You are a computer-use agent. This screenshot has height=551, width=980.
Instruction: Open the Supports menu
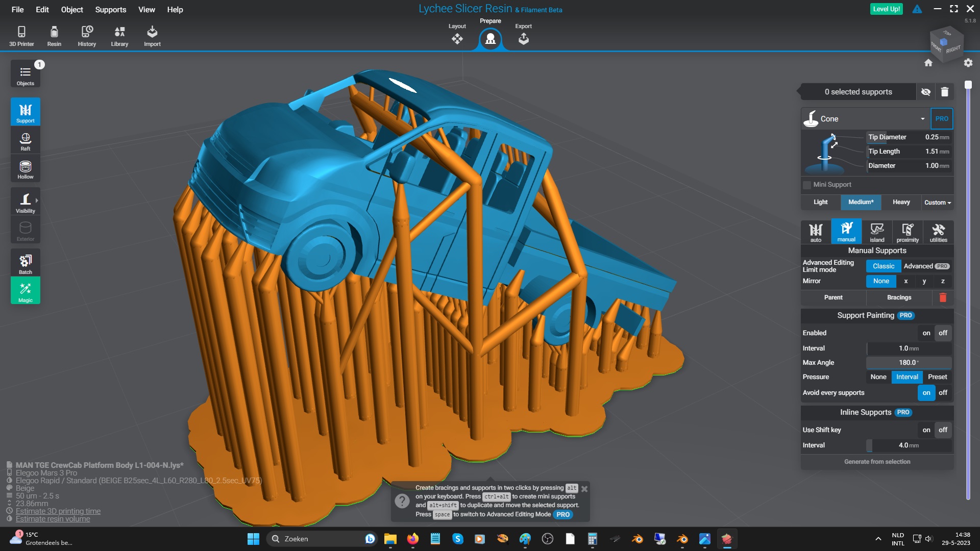click(x=110, y=10)
